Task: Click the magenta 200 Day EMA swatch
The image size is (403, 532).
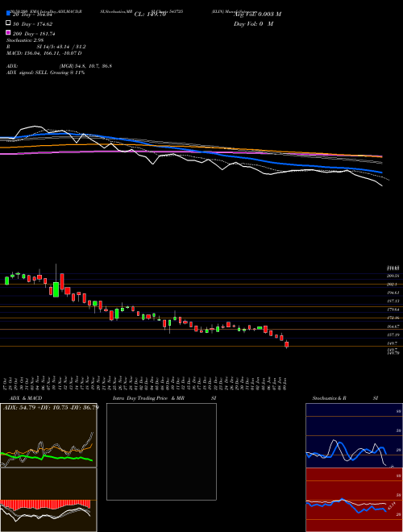Action: tap(8, 33)
